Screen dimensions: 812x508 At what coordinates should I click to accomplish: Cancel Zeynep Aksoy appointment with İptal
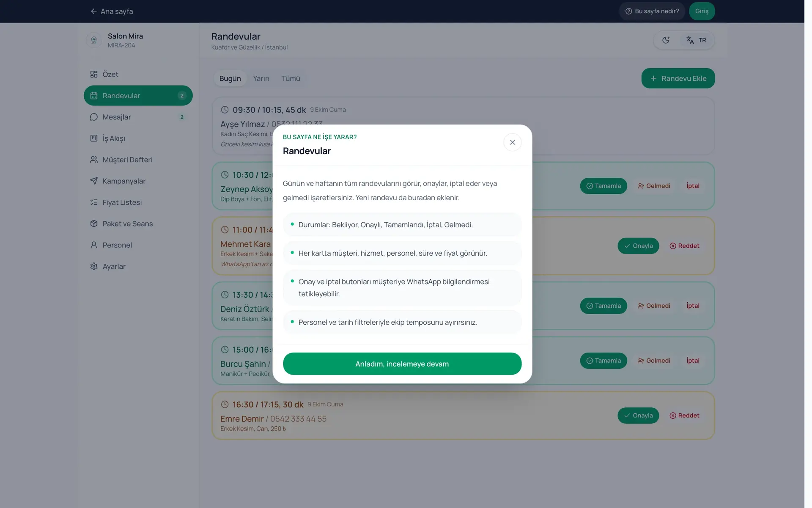click(693, 186)
